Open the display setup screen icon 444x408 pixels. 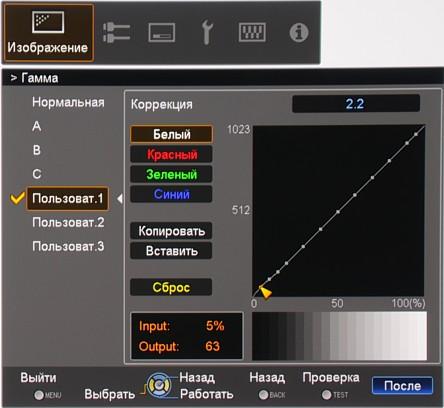pos(162,33)
